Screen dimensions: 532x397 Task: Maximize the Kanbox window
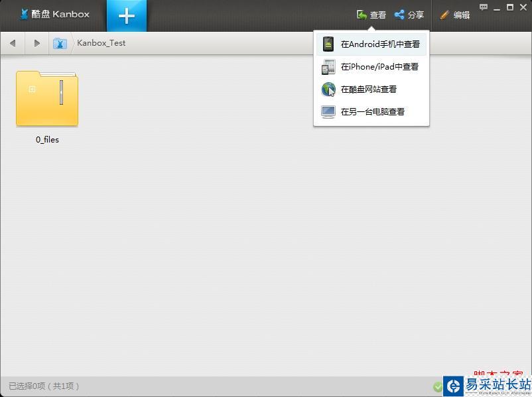tap(509, 7)
